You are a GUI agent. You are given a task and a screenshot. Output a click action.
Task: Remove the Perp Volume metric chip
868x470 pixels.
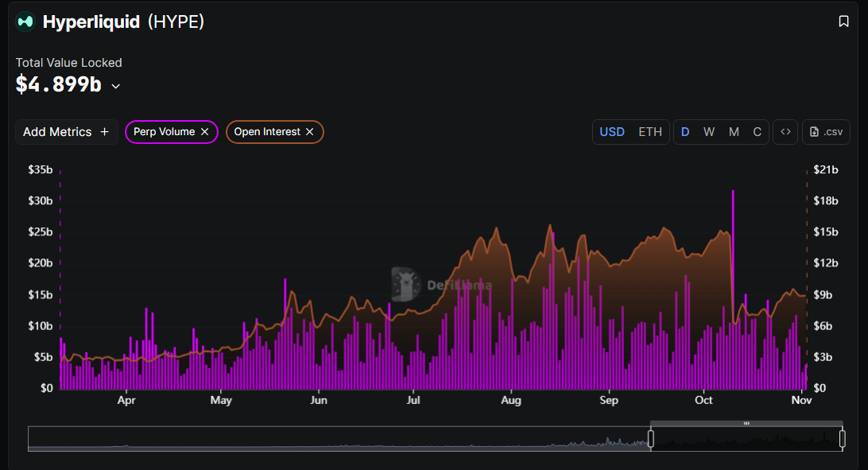[204, 132]
